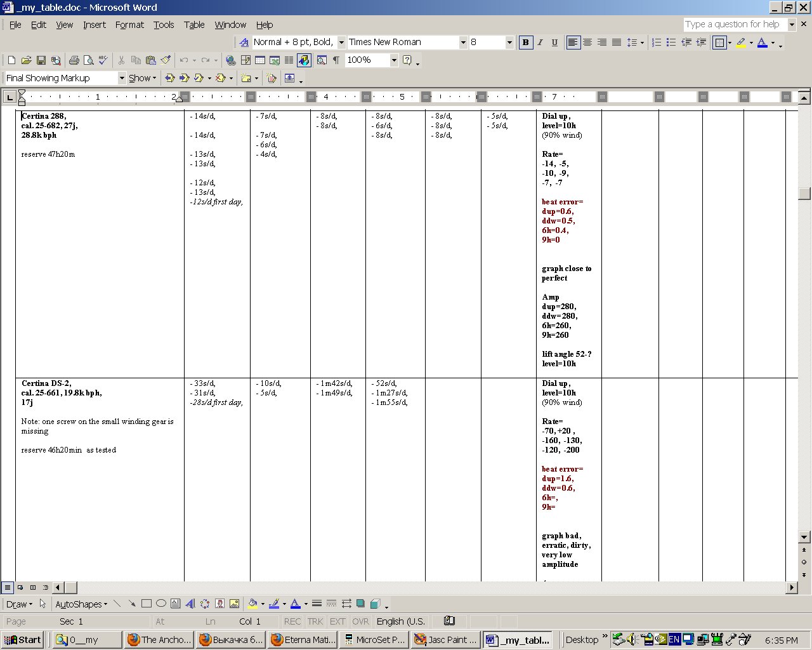Click the Save icon in toolbar

coord(41,60)
